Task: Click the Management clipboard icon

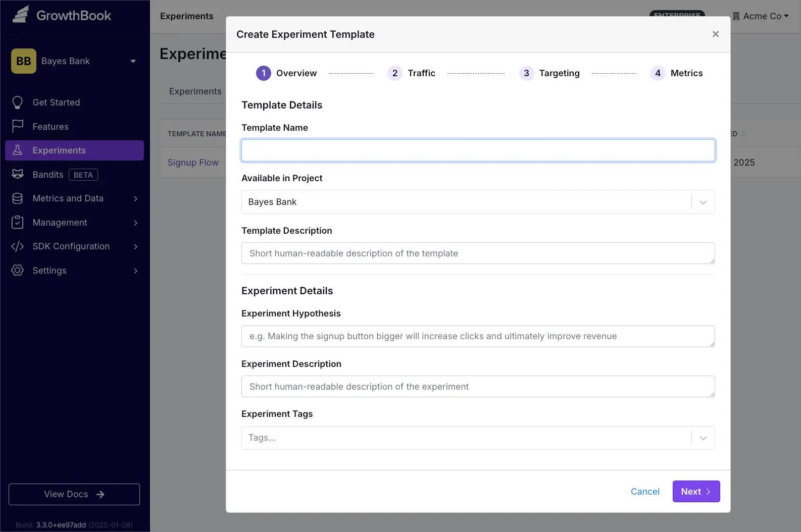Action: 18,222
